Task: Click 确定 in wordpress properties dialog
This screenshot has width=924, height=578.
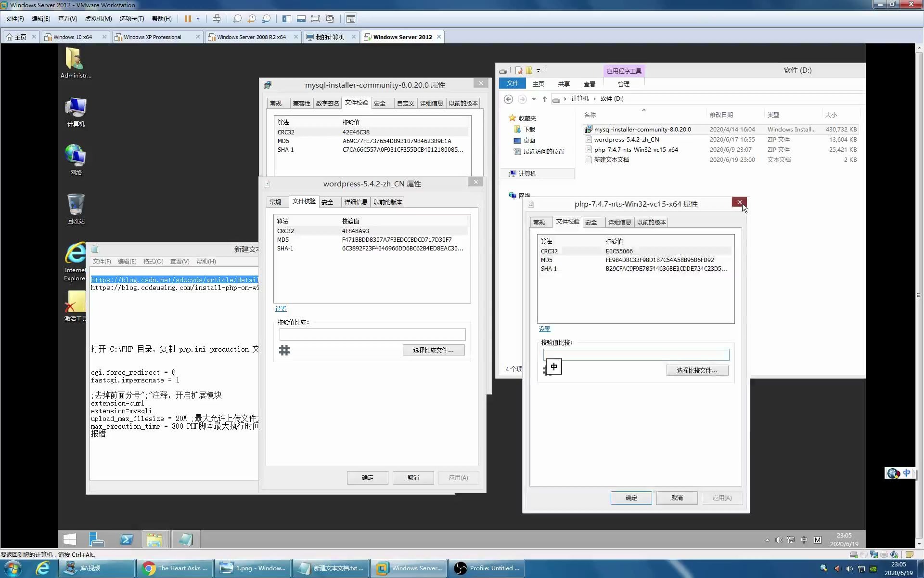Action: coord(368,478)
